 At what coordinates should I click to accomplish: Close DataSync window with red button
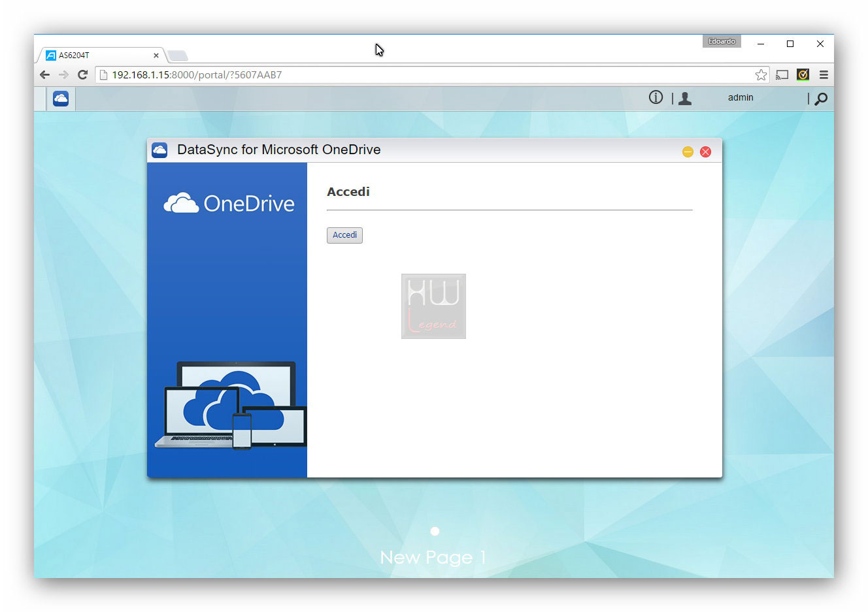coord(705,152)
